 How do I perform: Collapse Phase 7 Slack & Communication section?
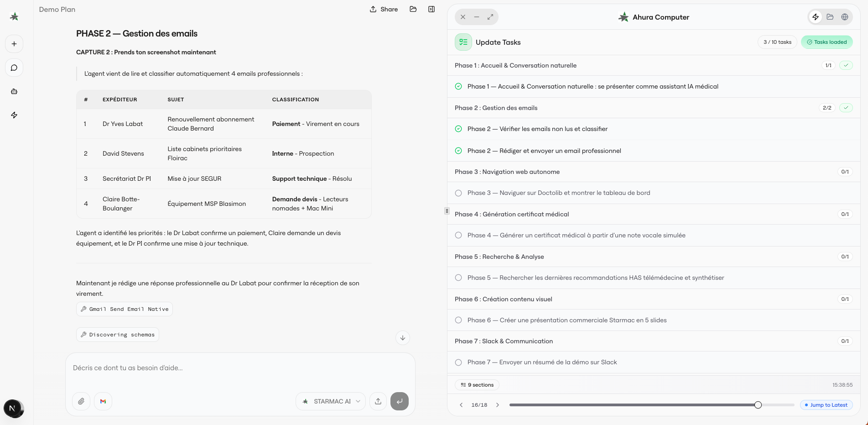tap(654, 341)
